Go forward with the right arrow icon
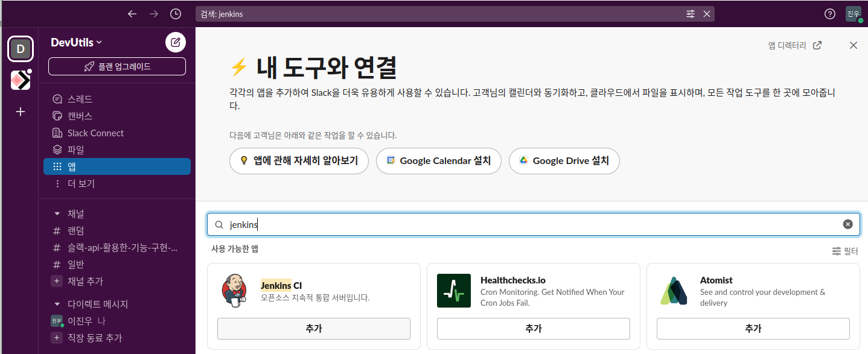Screen dimensions: 868x354 click(154, 14)
